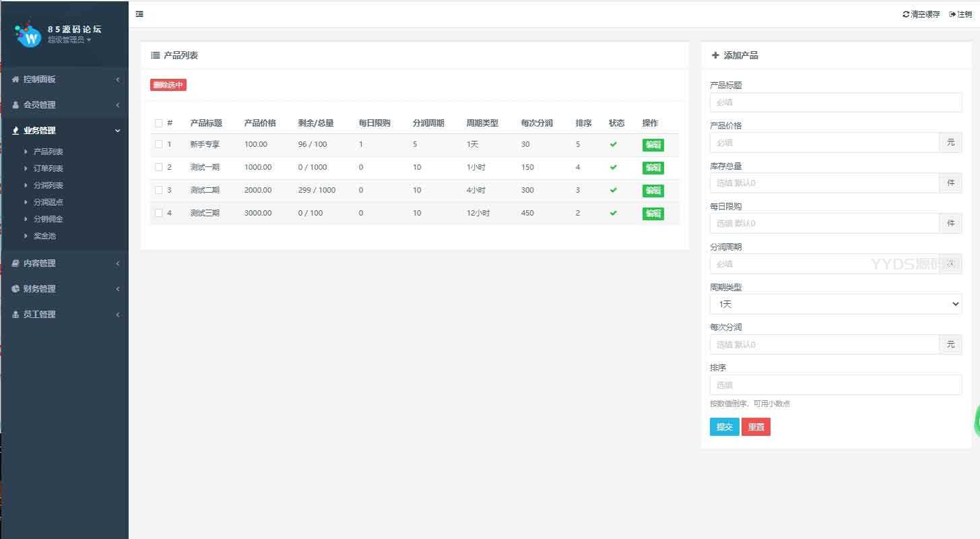Open 产品列表 in the sidebar submenu
Screen dimensions: 980x539
click(x=48, y=152)
